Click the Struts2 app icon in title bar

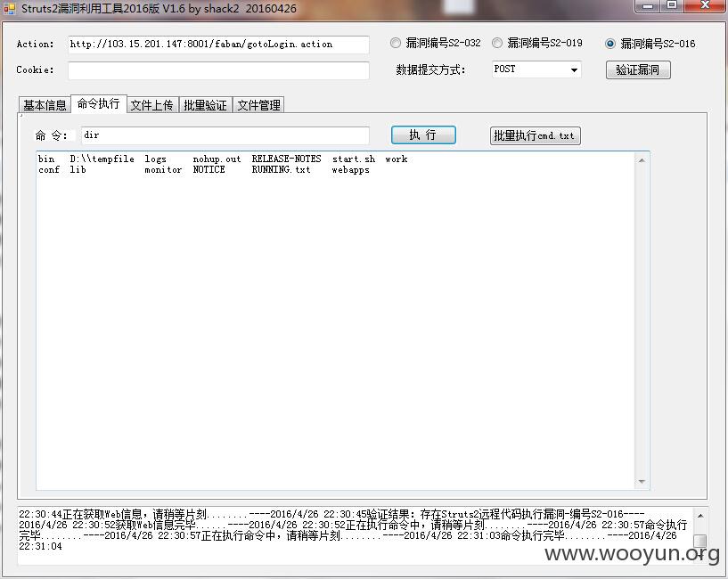9,8
